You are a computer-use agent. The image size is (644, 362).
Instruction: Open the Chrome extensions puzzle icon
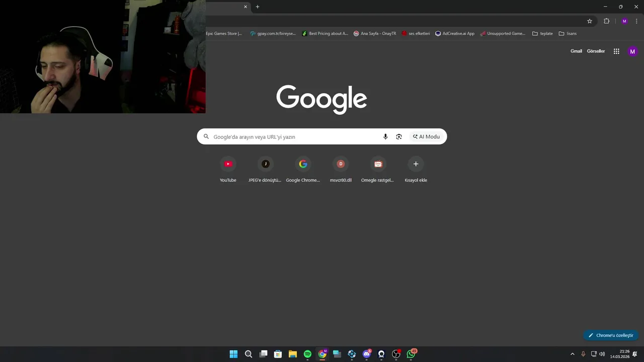pos(606,21)
